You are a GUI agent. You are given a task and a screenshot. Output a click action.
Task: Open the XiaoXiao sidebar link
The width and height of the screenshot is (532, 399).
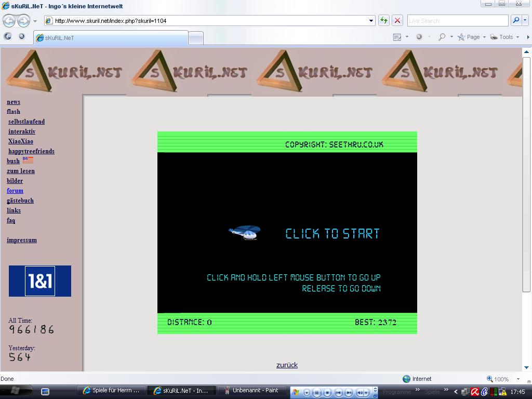point(21,141)
